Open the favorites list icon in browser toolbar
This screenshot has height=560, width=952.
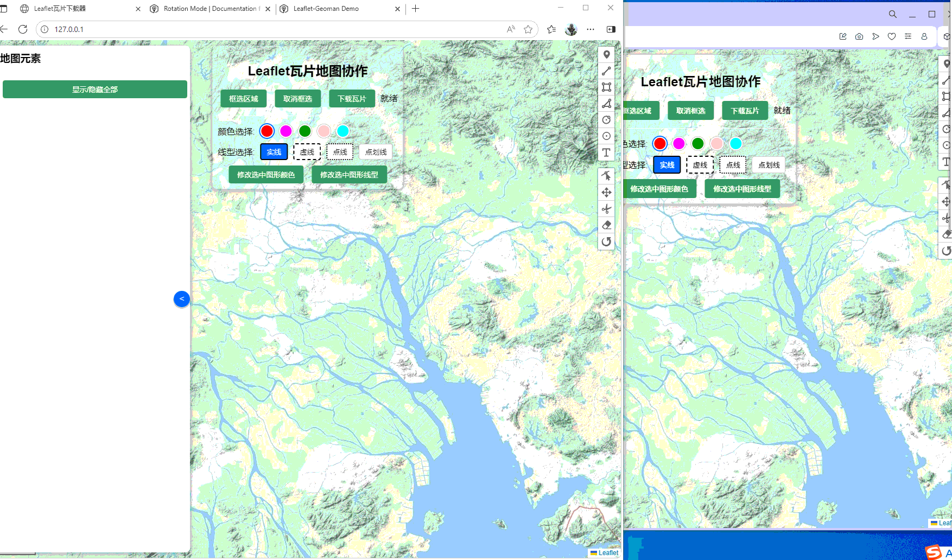(x=551, y=29)
